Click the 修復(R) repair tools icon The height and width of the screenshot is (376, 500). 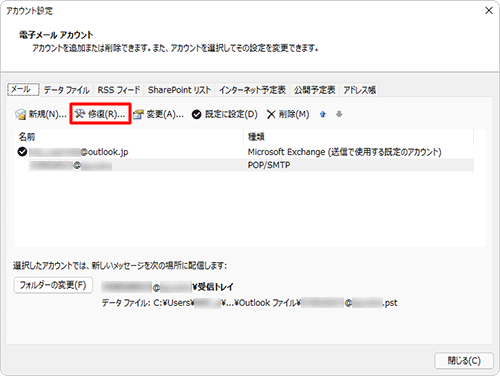click(x=80, y=114)
